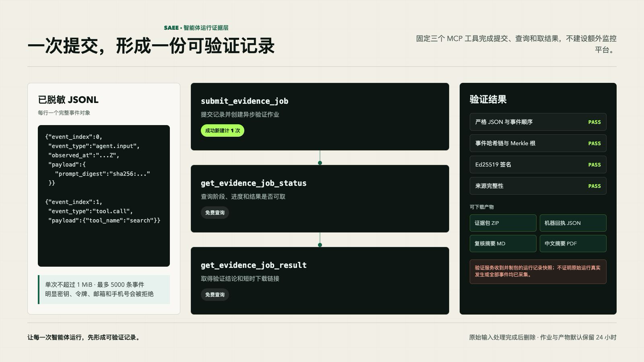Screen dimensions: 644x362
Task: Click connector dot above get_evidence_job_result card
Action: (320, 245)
